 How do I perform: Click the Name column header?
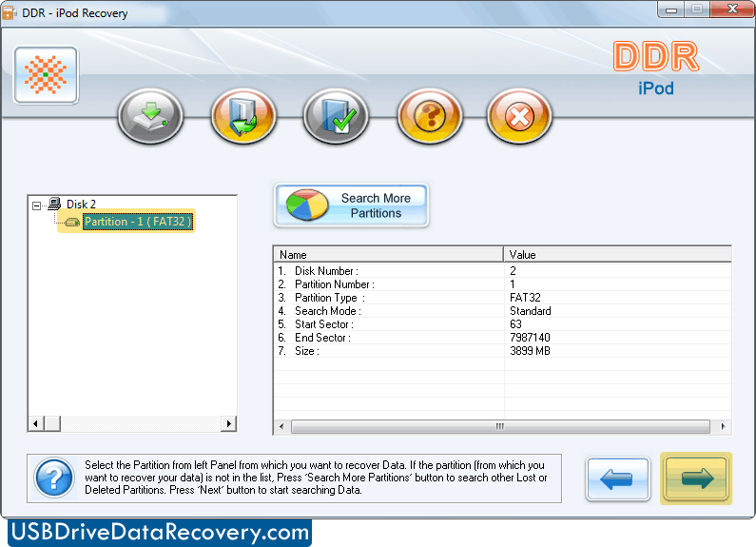click(x=389, y=254)
